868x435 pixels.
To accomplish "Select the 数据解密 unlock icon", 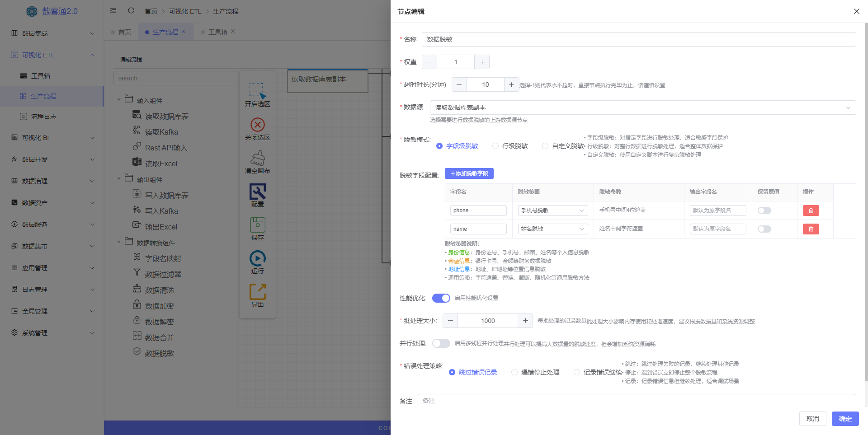I will (137, 320).
